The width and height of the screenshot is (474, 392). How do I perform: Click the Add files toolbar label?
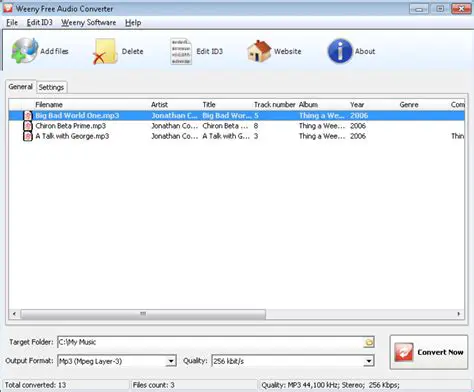[x=54, y=51]
